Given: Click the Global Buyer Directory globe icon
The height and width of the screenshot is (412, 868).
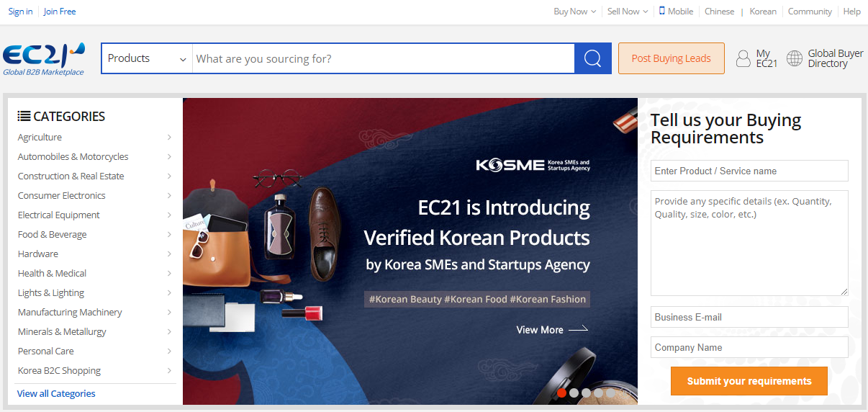Looking at the screenshot, I should click(x=795, y=58).
